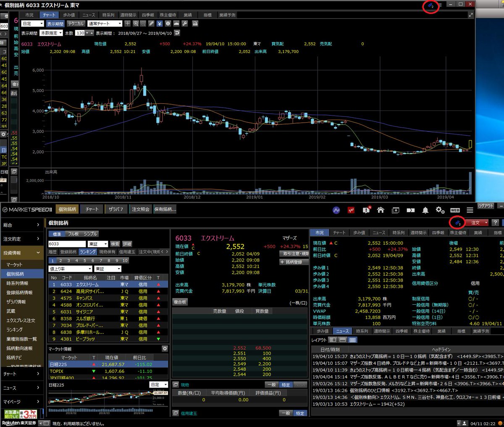Click the add new window icon

point(396,210)
